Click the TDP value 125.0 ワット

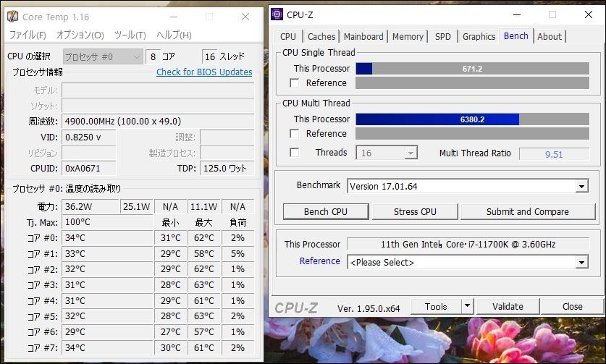tap(227, 169)
